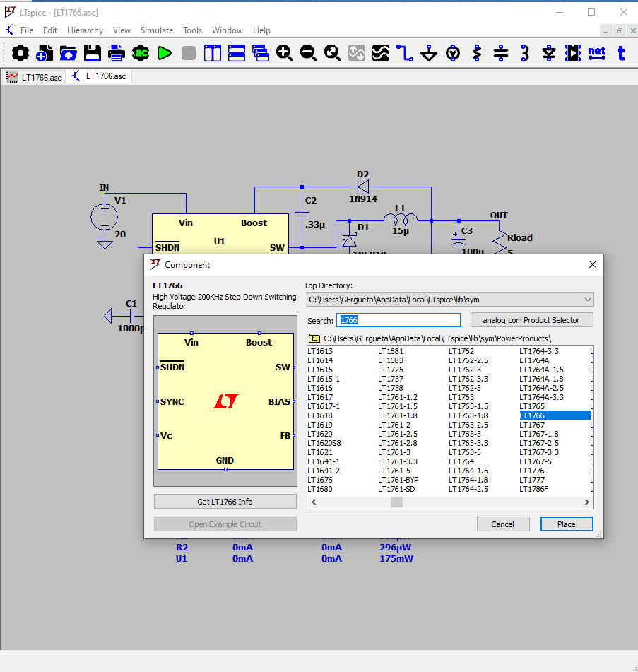Click the net label tool

pos(597,53)
